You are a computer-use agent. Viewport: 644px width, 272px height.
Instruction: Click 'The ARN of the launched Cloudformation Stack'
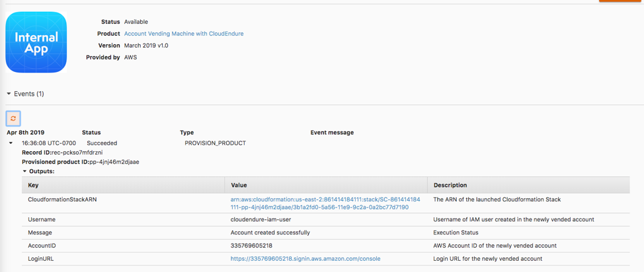click(x=497, y=199)
